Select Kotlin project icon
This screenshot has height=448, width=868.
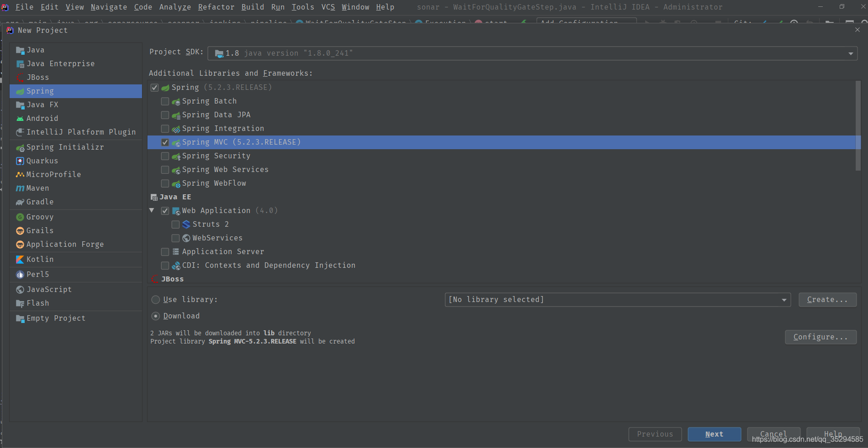tap(20, 260)
